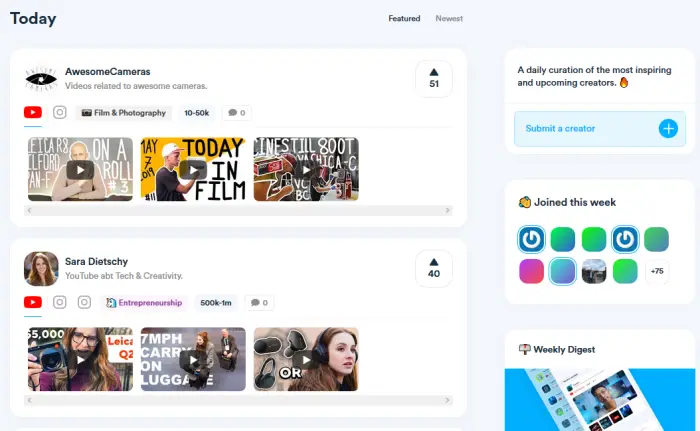The width and height of the screenshot is (700, 431).
Task: Open the Film & Photography category tag
Action: click(124, 113)
